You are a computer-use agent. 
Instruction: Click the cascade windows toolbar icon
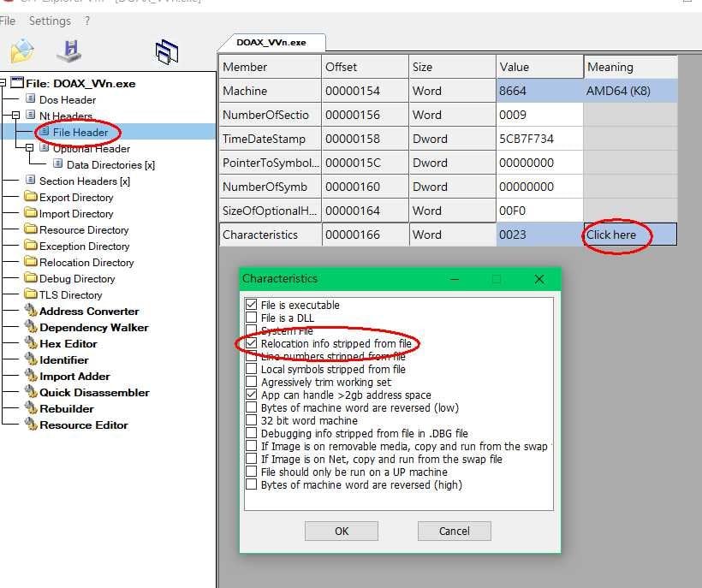pos(167,52)
